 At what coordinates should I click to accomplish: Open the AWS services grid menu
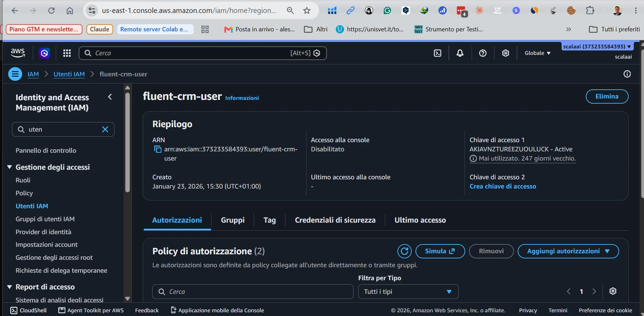[67, 53]
